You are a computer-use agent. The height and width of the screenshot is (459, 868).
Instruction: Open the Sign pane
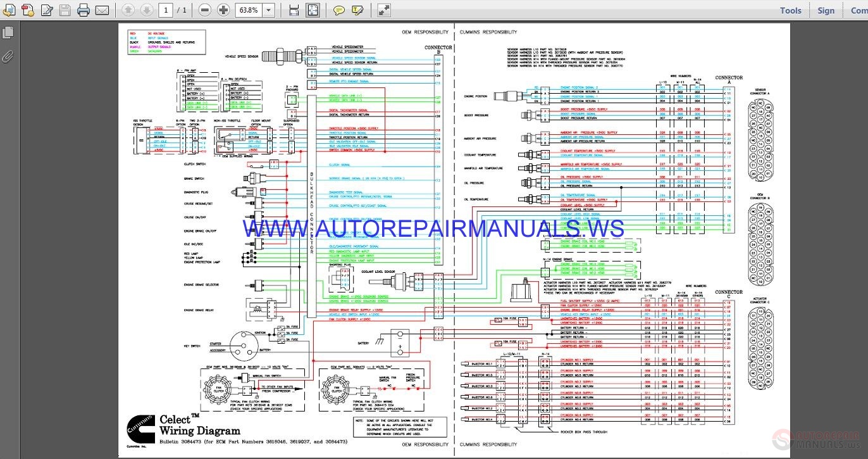pyautogui.click(x=826, y=10)
